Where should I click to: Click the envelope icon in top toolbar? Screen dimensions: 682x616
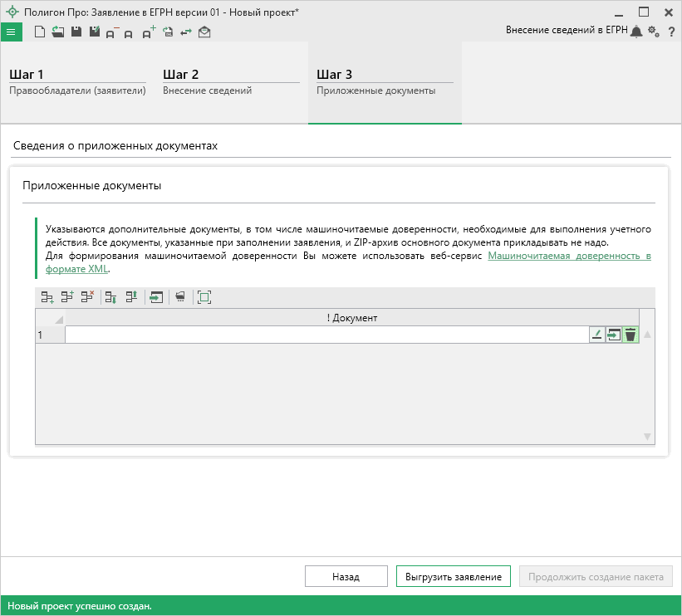[204, 32]
